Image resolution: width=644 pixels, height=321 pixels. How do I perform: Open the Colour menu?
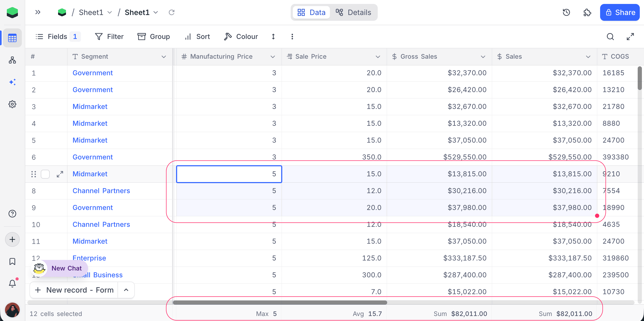241,37
